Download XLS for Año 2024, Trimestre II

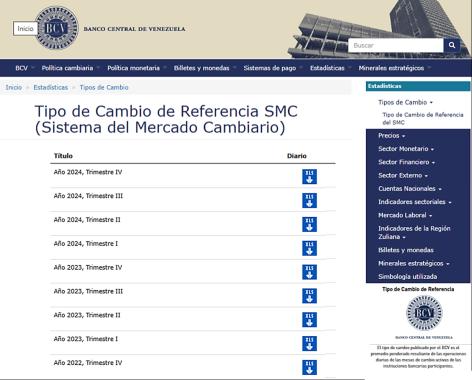point(309,224)
